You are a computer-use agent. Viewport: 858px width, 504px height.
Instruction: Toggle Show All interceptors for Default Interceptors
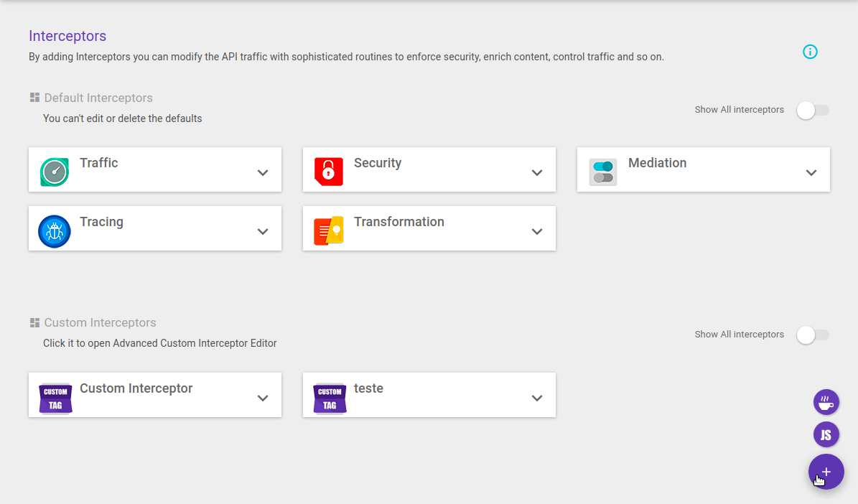click(812, 110)
